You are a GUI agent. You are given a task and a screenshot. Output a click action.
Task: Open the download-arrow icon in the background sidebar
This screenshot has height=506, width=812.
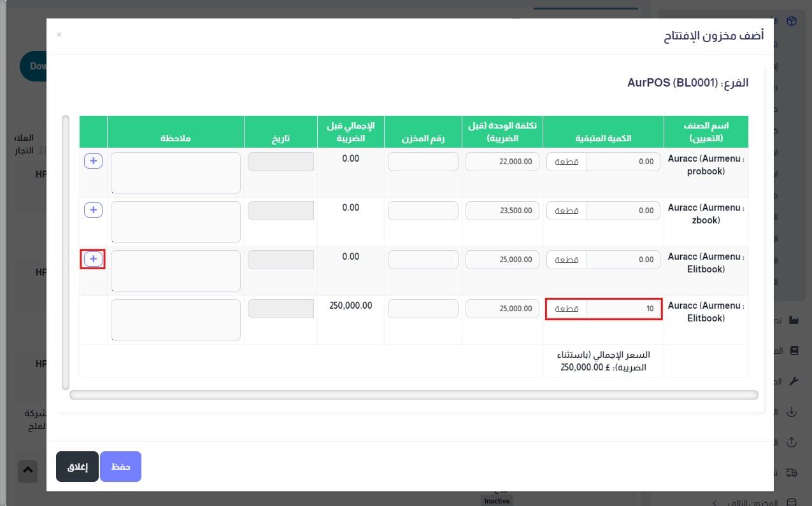[792, 412]
